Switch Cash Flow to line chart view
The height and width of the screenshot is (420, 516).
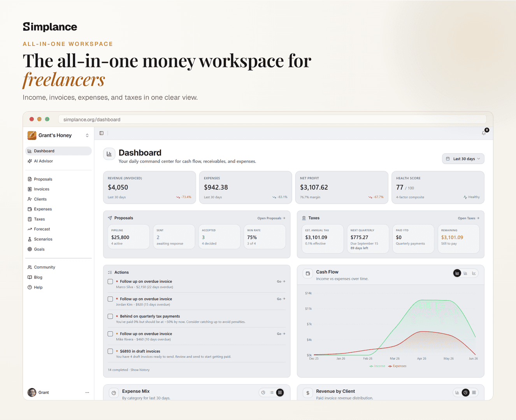point(474,273)
